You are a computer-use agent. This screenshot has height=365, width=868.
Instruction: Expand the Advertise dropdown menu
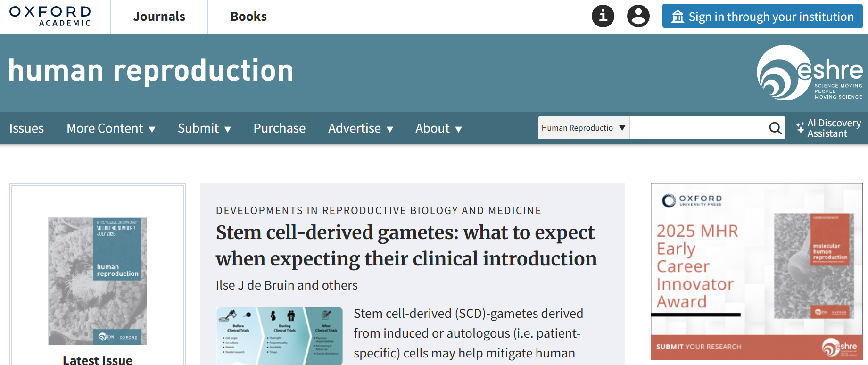click(361, 128)
